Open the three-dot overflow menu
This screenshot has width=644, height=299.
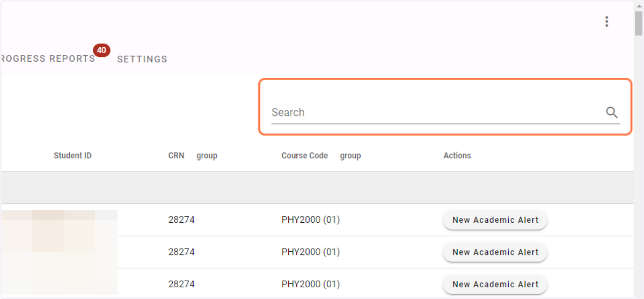tap(606, 21)
